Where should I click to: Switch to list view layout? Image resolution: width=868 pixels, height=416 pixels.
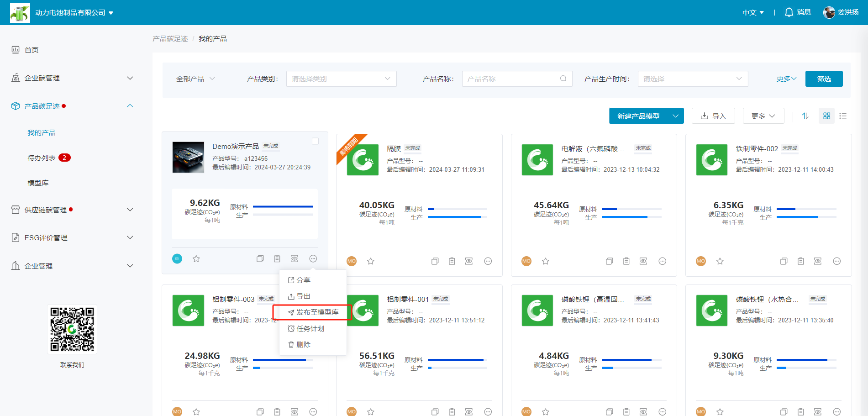(x=843, y=116)
